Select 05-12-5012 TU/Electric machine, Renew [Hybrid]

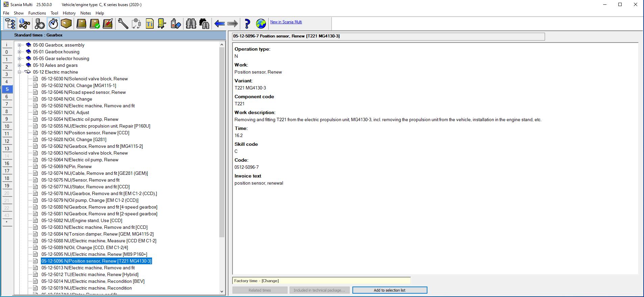(x=90, y=274)
